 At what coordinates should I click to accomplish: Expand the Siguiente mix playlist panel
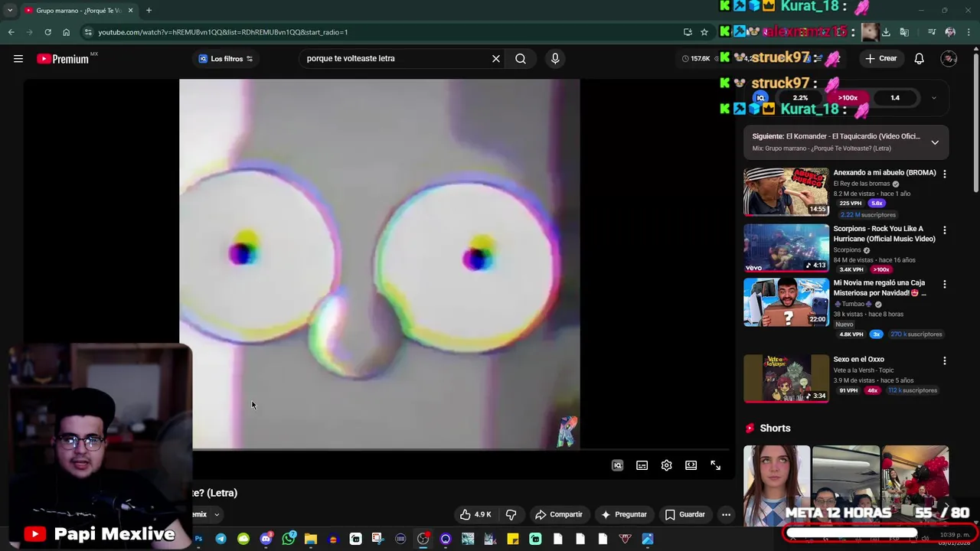point(935,142)
